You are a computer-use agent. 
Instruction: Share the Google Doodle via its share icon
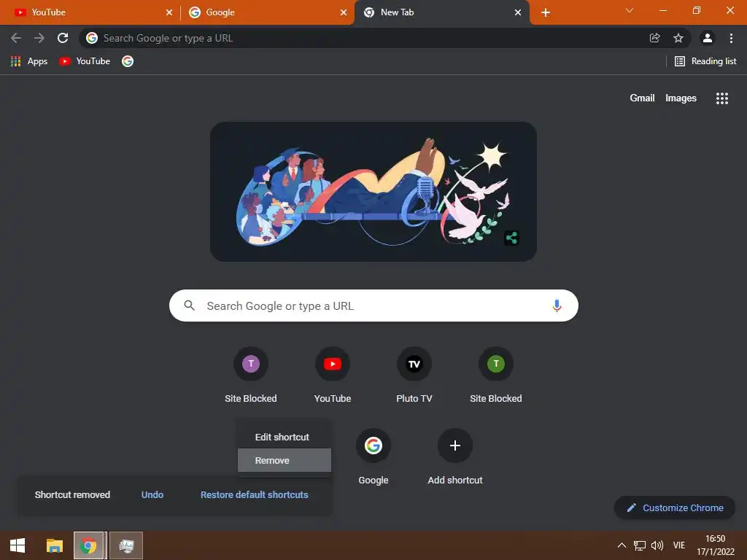pos(511,238)
